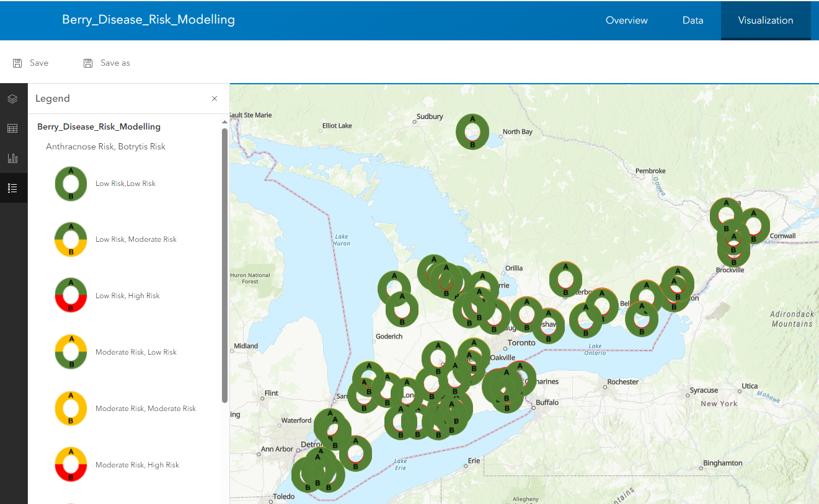
Task: Click the Save as disk icon
Action: pos(88,63)
